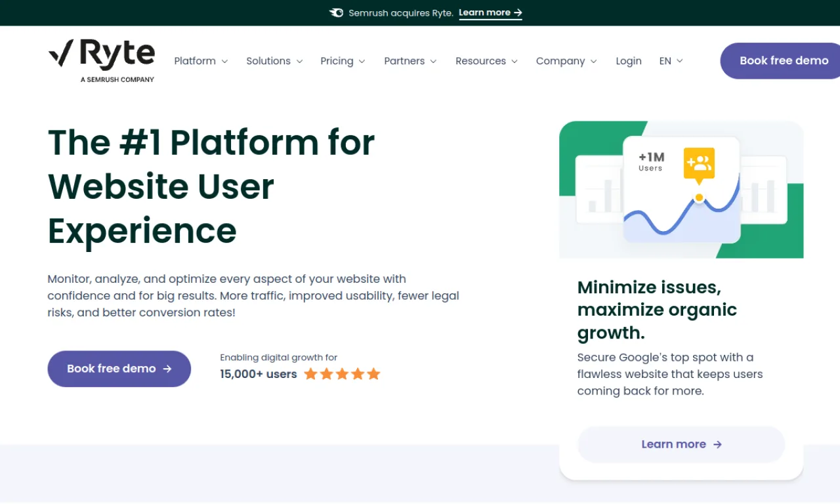Viewport: 840px width, 504px height.
Task: Click the first orange rating star
Action: click(x=311, y=374)
